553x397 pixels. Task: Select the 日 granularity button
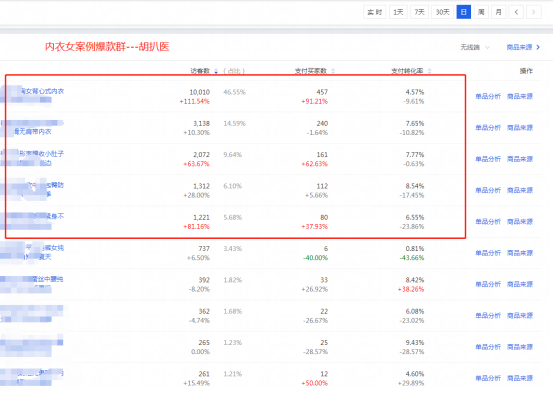[x=463, y=12]
